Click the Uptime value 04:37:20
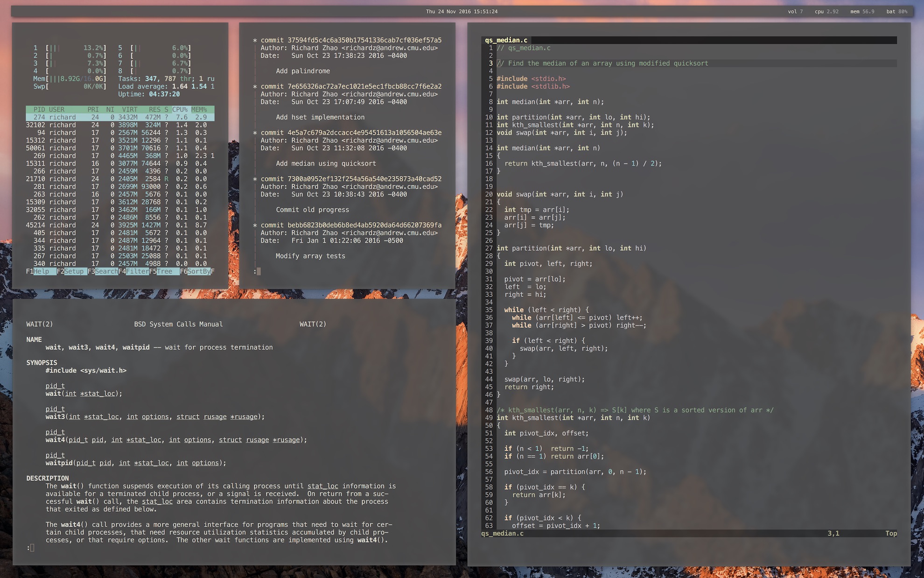The width and height of the screenshot is (924, 578). pyautogui.click(x=164, y=94)
